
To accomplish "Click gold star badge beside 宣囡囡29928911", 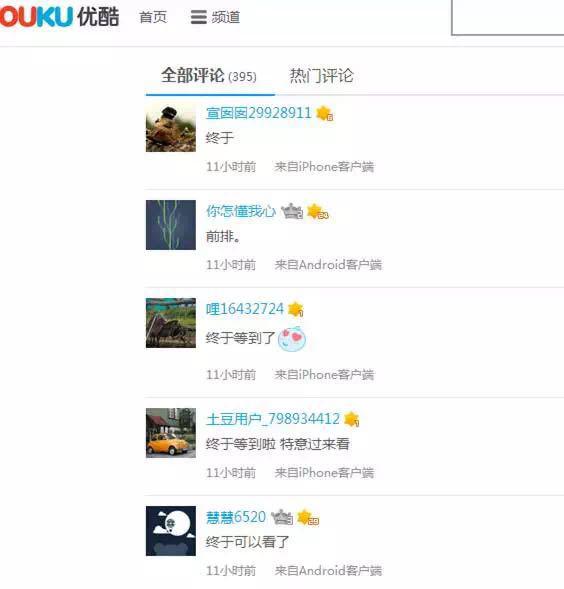I will tap(325, 113).
